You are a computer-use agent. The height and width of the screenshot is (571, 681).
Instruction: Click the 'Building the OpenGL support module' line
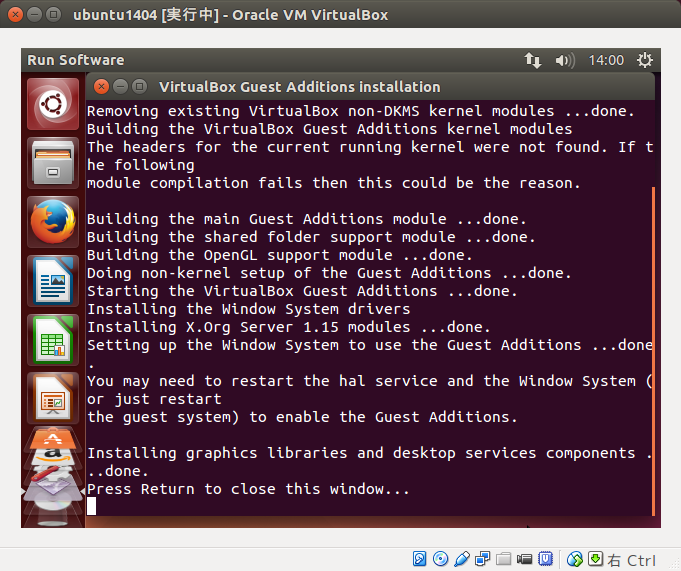coord(280,255)
